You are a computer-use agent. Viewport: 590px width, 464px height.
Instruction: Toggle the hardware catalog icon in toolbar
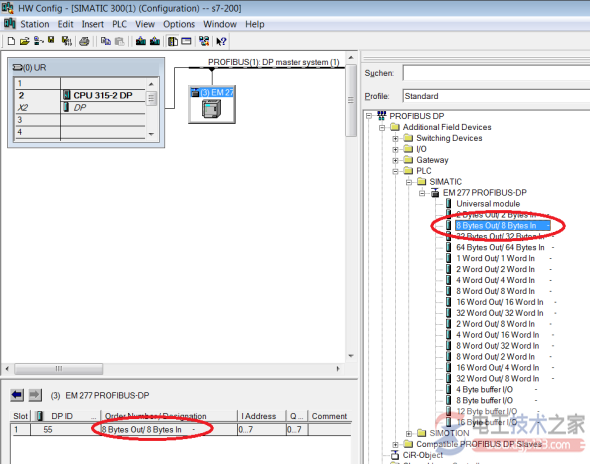173,41
